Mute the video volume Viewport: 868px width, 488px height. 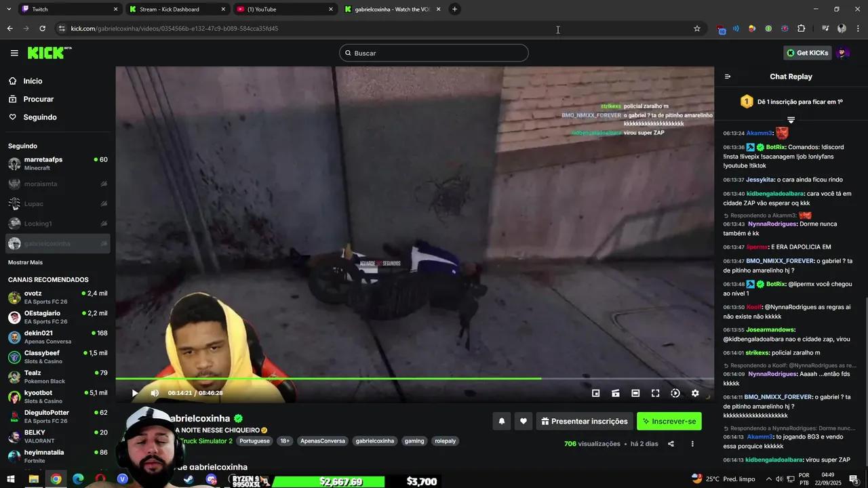155,393
